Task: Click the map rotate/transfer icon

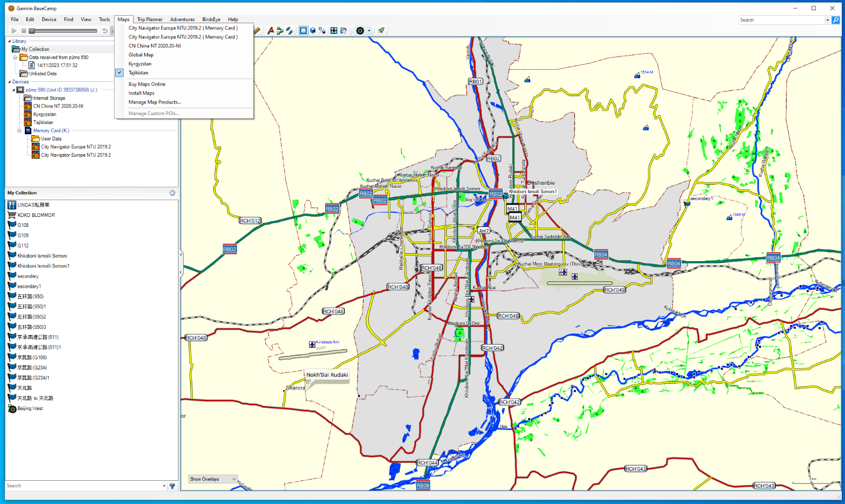Action: (x=343, y=31)
